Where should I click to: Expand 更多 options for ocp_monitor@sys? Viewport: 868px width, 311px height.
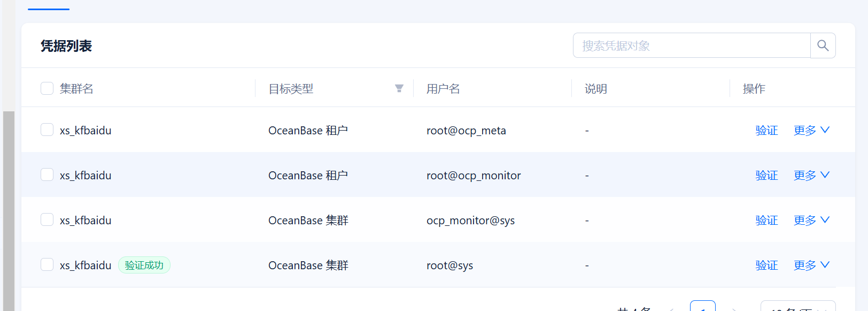(x=811, y=220)
